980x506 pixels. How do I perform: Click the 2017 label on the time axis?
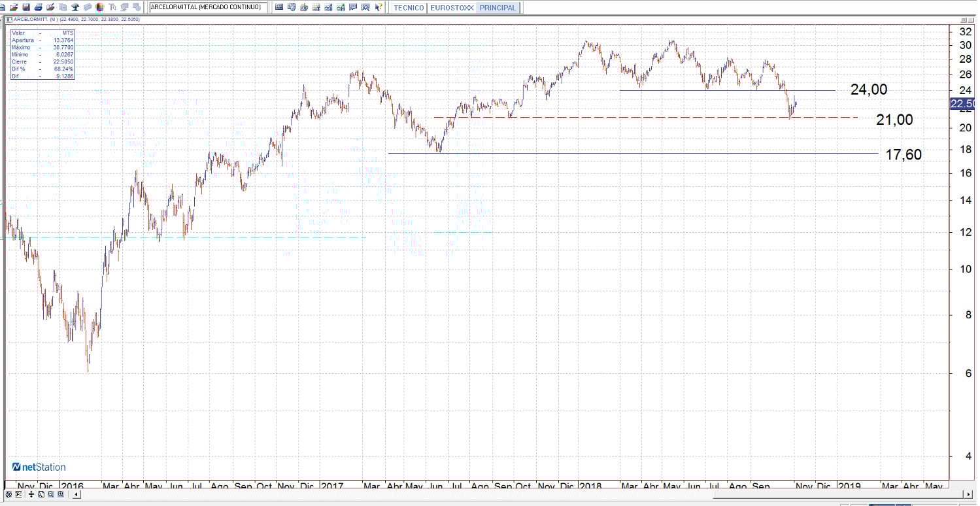332,486
